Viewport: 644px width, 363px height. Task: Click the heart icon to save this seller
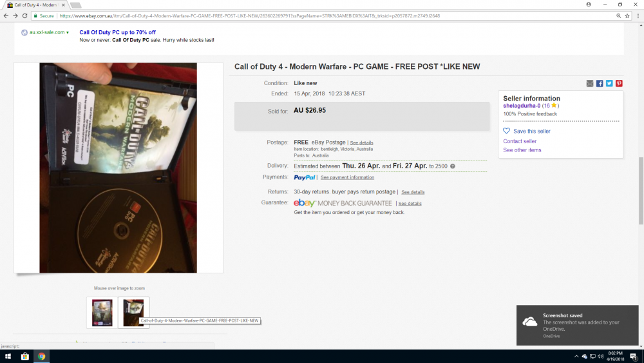click(x=506, y=131)
